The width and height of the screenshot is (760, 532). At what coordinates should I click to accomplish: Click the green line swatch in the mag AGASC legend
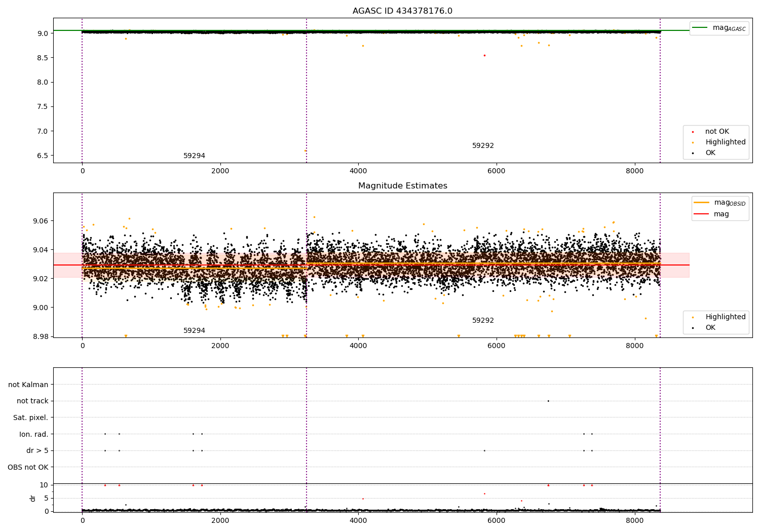tap(700, 28)
